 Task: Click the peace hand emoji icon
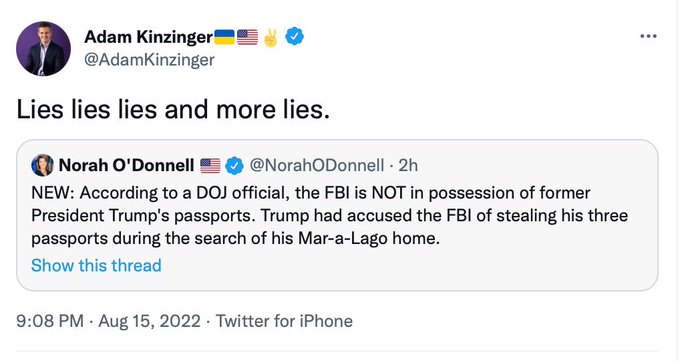point(271,37)
